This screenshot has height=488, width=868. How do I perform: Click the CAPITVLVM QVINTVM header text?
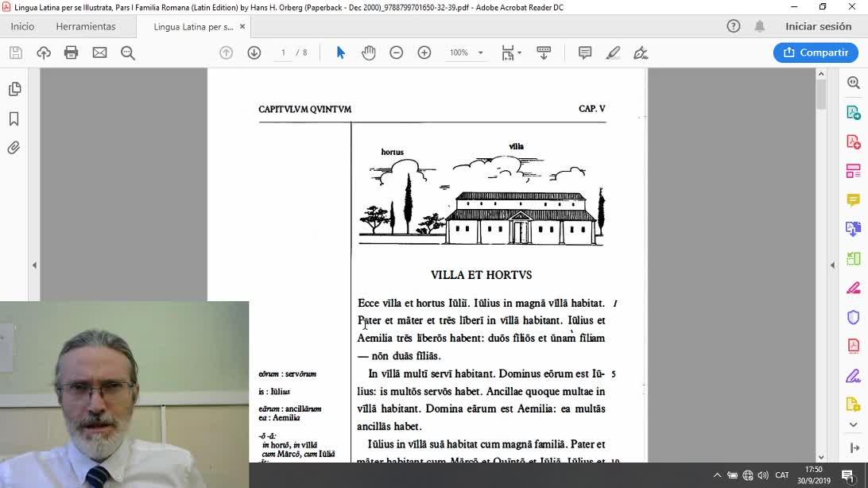(x=304, y=109)
